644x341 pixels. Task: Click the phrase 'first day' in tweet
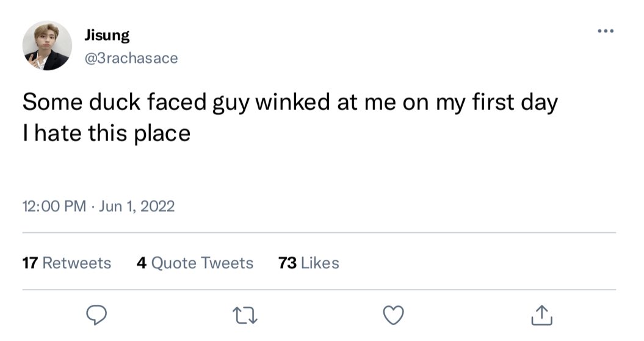point(515,102)
